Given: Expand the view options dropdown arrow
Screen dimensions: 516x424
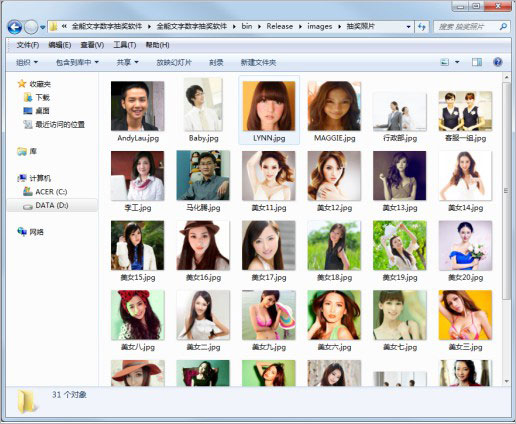Looking at the screenshot, I should (x=457, y=62).
